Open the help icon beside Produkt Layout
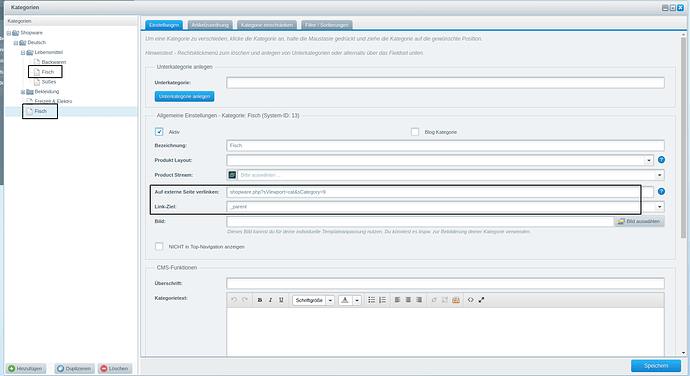 pos(661,160)
